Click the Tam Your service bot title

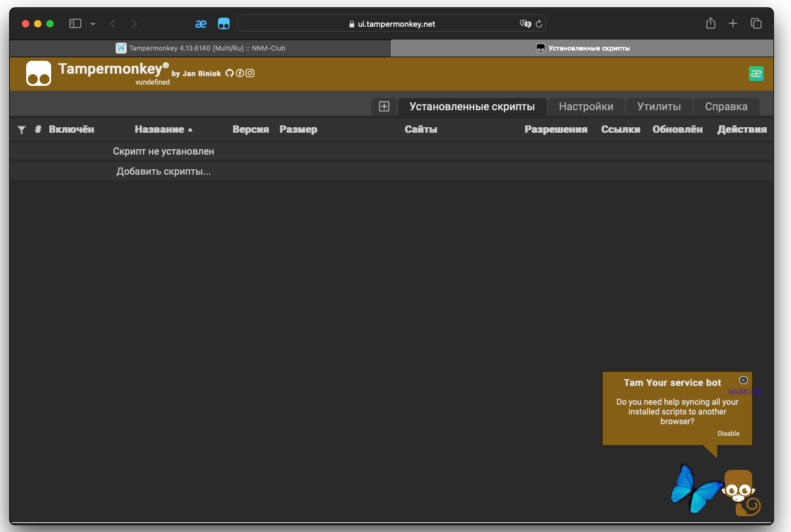point(672,383)
